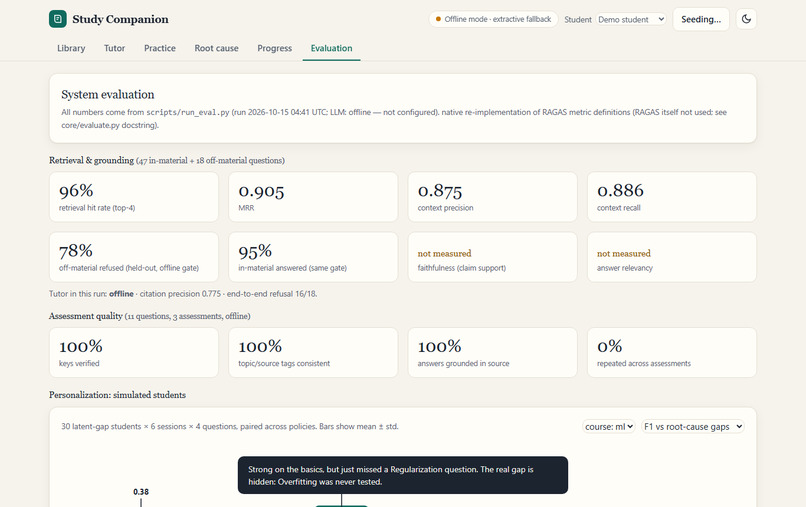Image resolution: width=806 pixels, height=507 pixels.
Task: Select the Evaluation tab
Action: [332, 48]
